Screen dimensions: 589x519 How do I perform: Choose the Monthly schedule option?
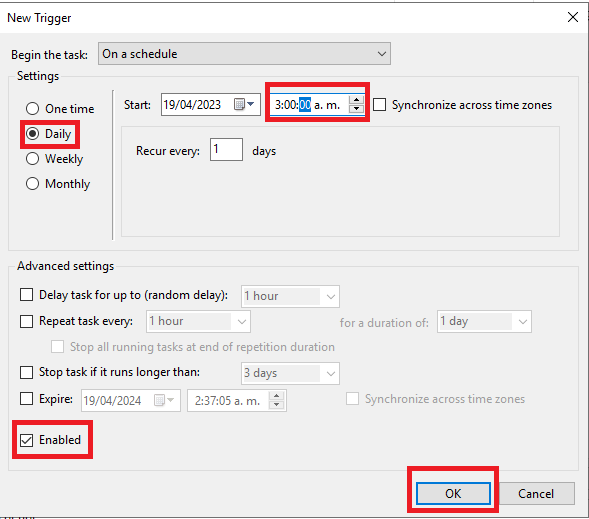point(33,184)
